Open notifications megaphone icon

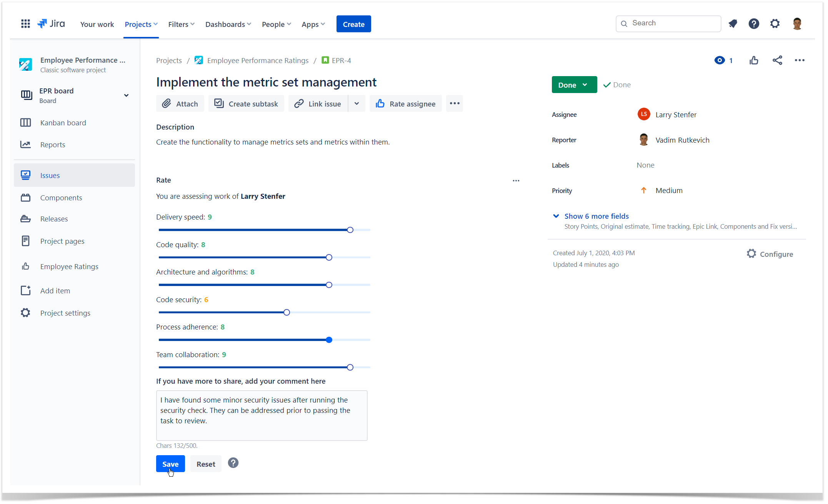coord(733,24)
